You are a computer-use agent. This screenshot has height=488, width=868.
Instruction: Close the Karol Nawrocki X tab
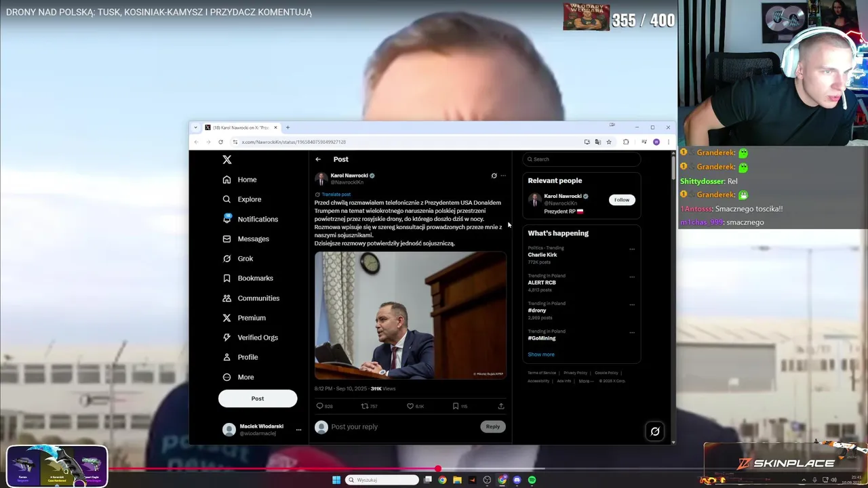[x=275, y=127]
